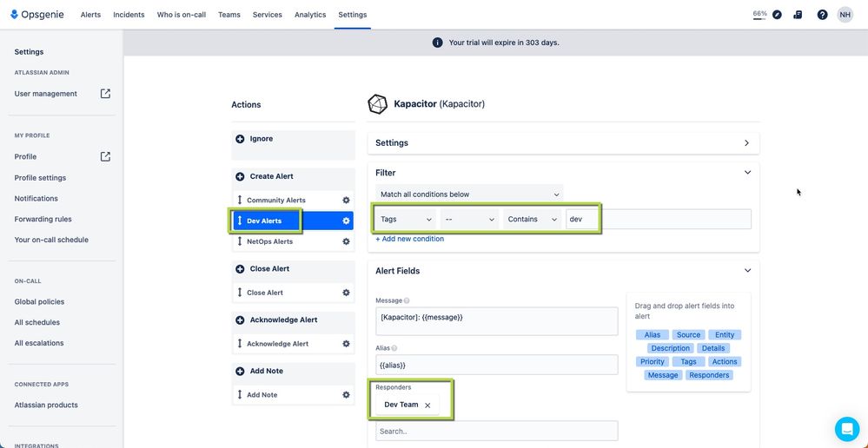Open Who is on-call tab
868x448 pixels.
[x=182, y=15]
